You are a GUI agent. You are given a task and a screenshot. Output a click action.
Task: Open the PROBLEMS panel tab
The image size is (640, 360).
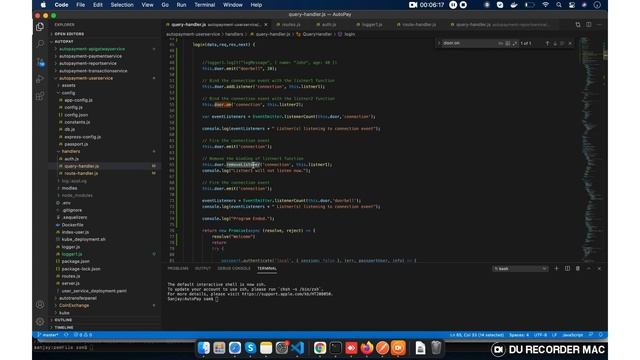[x=178, y=268]
